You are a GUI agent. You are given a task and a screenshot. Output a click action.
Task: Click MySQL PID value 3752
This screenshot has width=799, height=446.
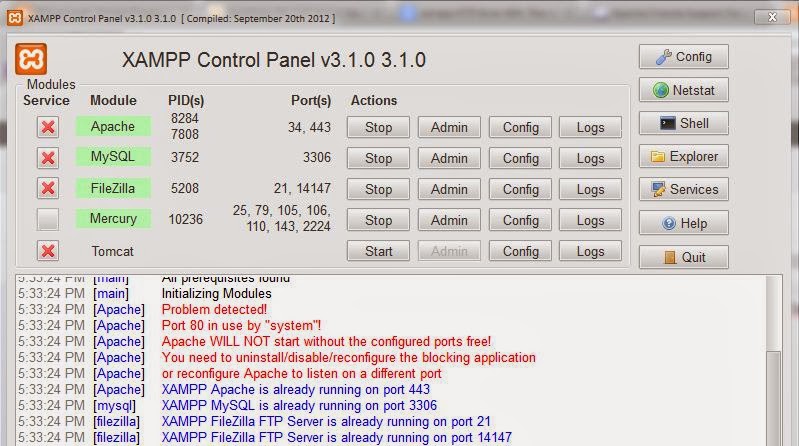click(185, 158)
